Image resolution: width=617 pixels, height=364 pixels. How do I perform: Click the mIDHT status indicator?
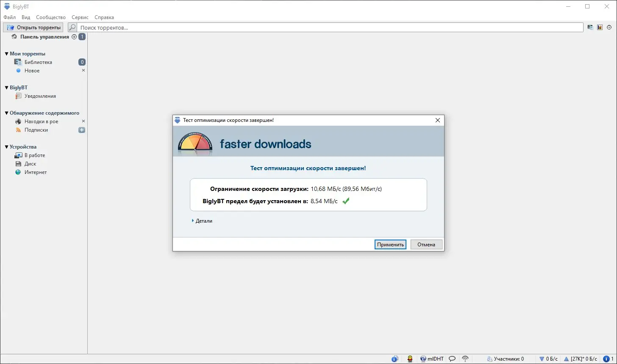(432, 359)
